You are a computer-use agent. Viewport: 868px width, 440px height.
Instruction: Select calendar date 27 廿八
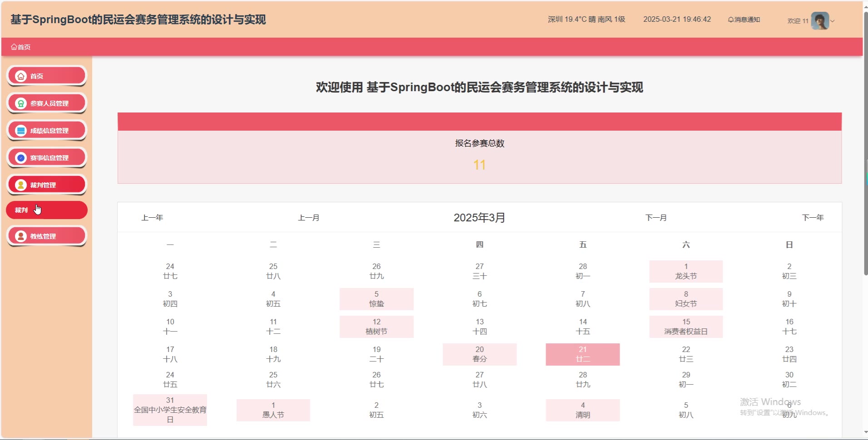pyautogui.click(x=479, y=380)
